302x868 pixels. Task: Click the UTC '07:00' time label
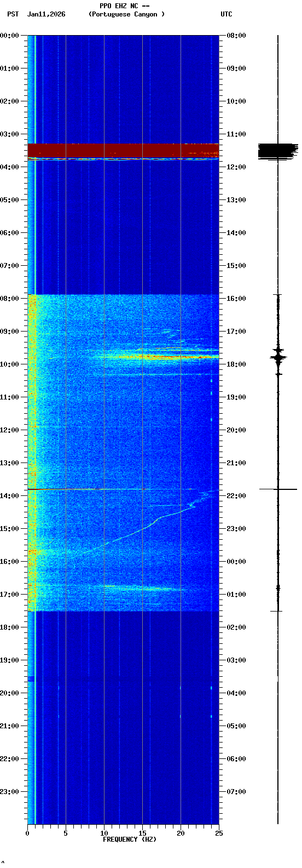[x=236, y=792]
